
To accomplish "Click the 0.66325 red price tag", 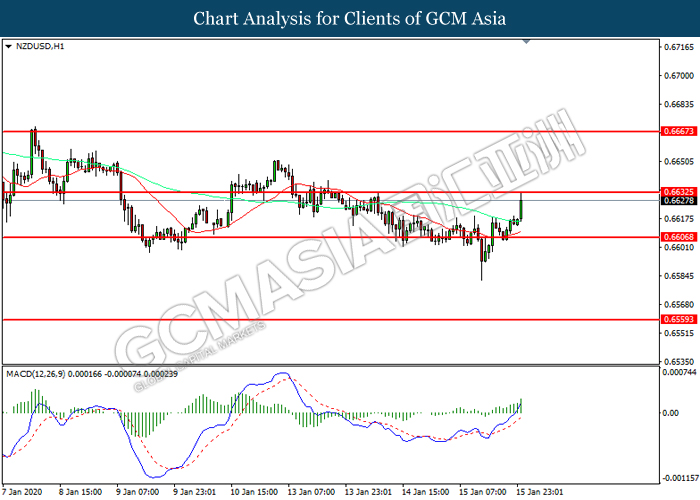I will click(x=677, y=191).
